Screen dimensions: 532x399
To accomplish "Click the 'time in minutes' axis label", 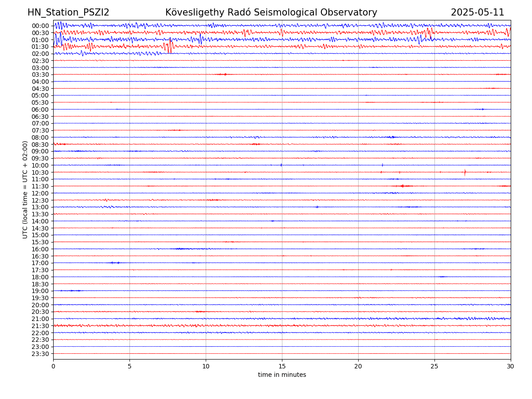I will (x=282, y=375).
